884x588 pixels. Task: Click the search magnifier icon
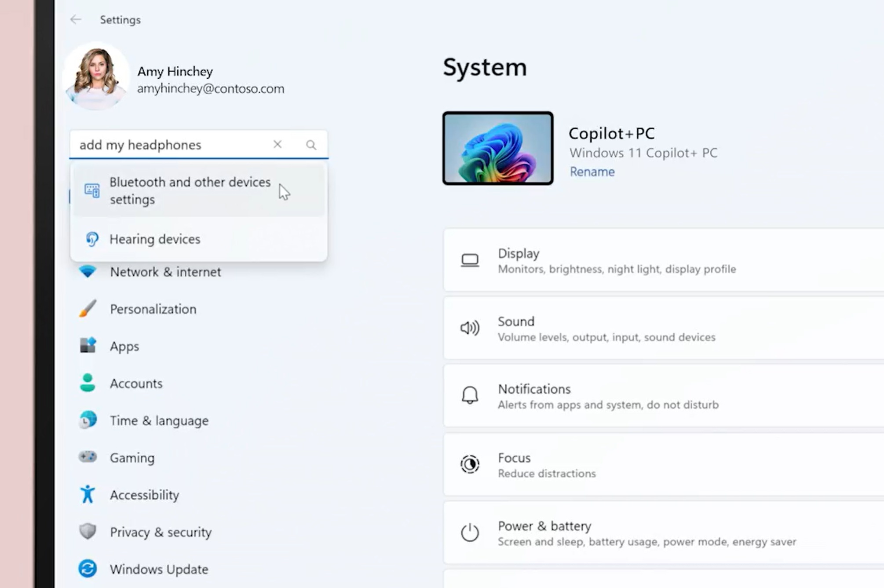tap(311, 144)
